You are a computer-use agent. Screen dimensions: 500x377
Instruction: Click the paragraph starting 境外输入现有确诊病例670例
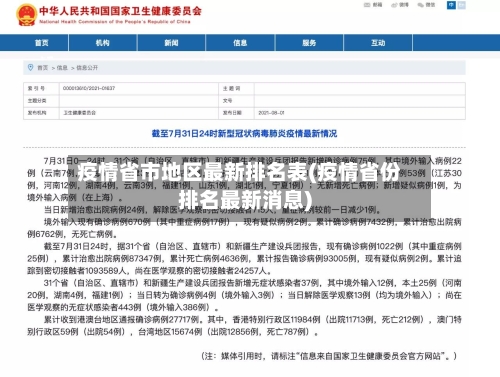[x=244, y=228]
